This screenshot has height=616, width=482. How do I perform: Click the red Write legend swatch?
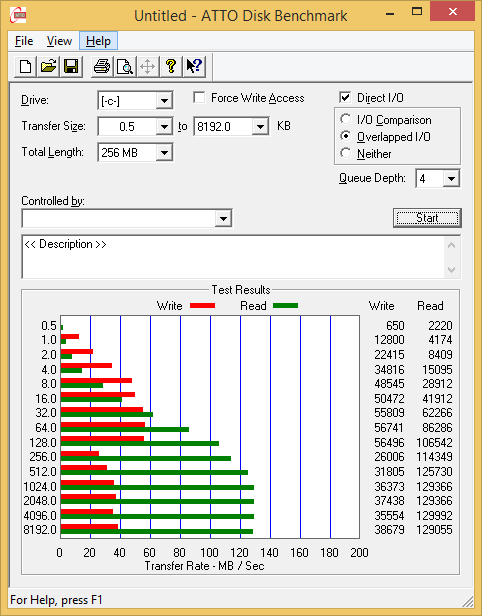coord(202,306)
